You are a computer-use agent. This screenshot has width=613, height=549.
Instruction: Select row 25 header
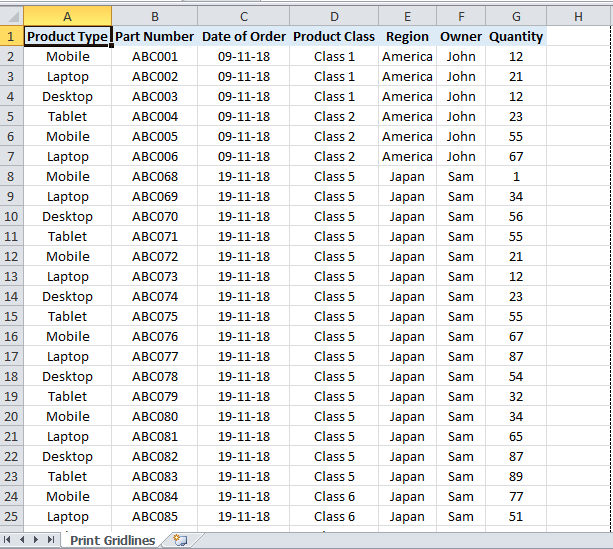click(x=11, y=516)
